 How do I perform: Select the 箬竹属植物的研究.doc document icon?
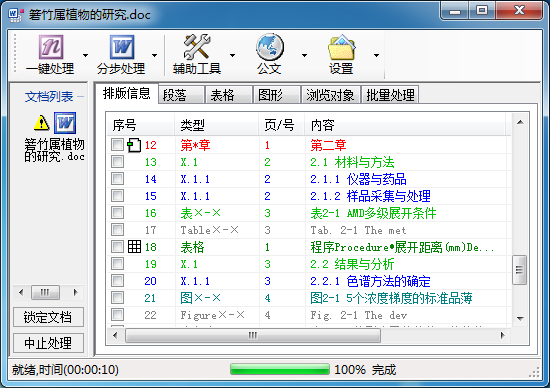[x=65, y=123]
